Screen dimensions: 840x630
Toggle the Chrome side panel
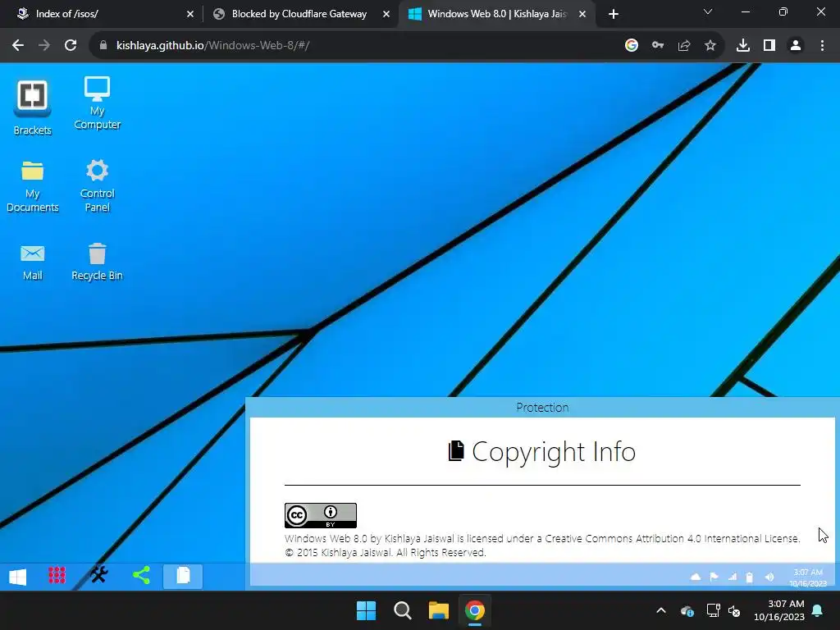(x=769, y=46)
